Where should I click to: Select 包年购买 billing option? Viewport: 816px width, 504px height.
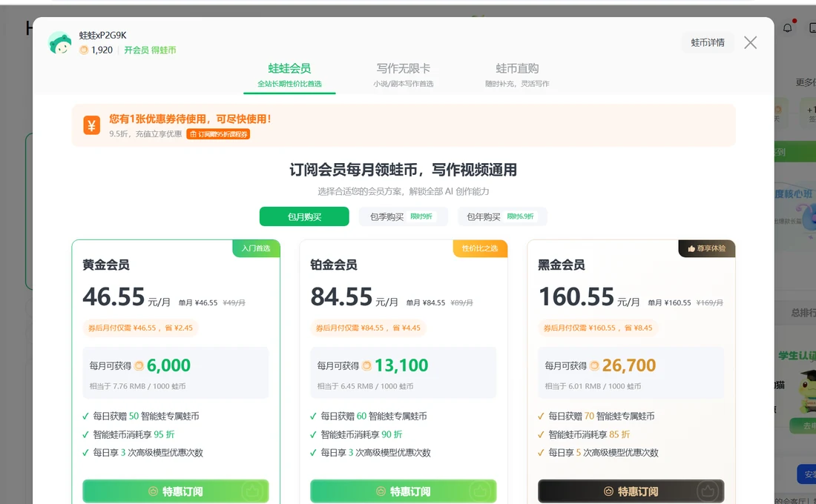click(x=502, y=216)
